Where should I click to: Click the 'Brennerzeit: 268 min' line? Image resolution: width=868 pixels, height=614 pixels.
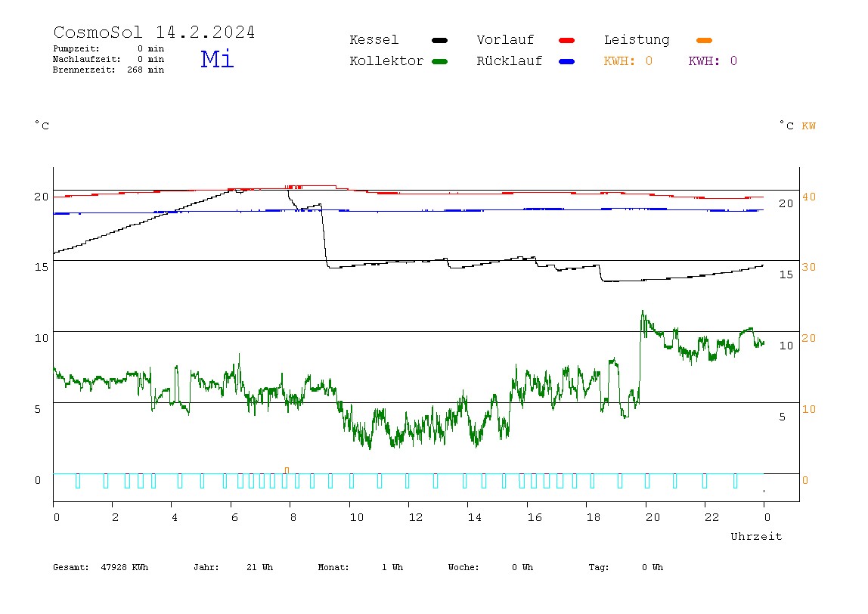pyautogui.click(x=109, y=70)
